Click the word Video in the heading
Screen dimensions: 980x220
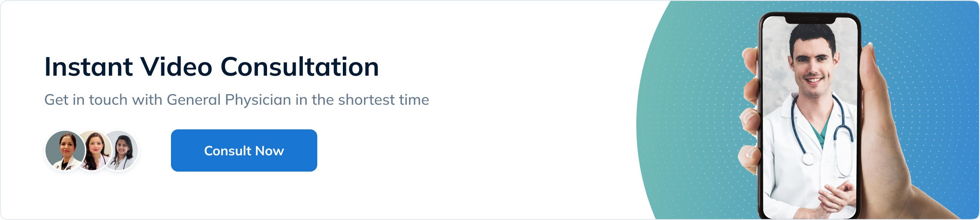coord(176,67)
